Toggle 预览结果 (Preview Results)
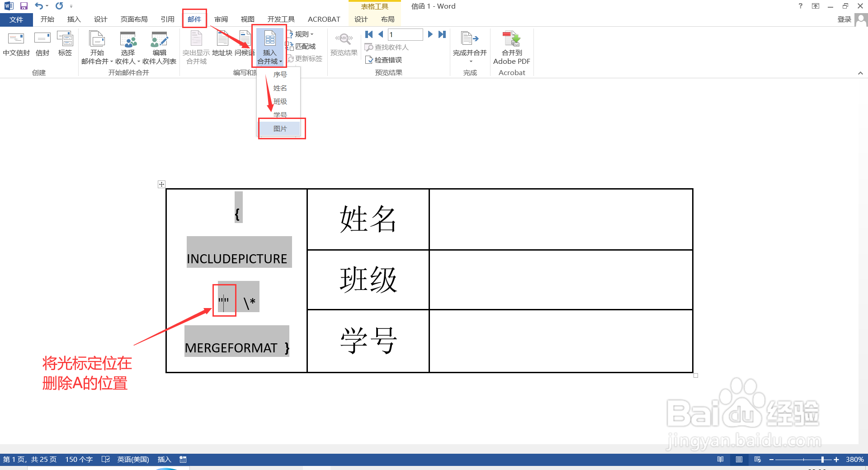Screen dimensions: 868x470 [x=344, y=45]
